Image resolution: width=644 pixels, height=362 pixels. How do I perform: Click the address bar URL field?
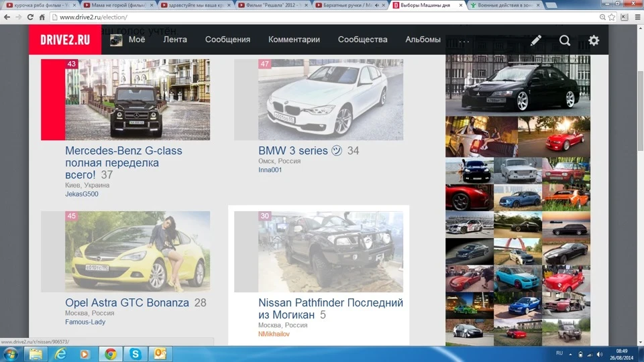(x=325, y=17)
